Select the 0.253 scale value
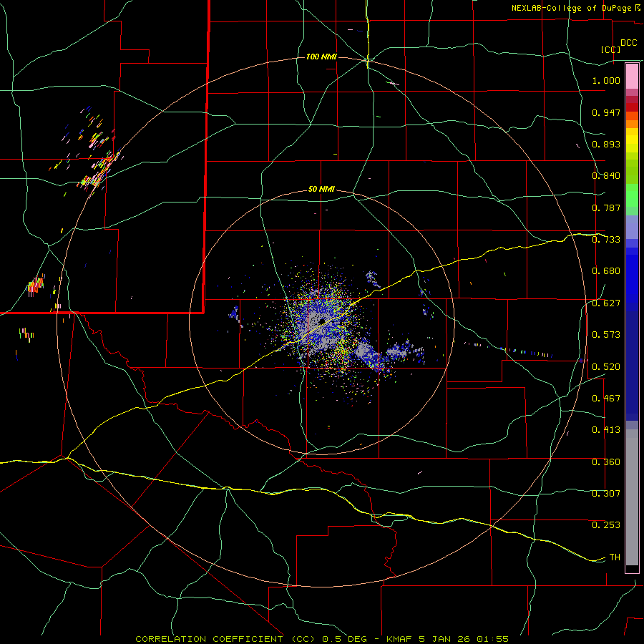 pos(606,525)
